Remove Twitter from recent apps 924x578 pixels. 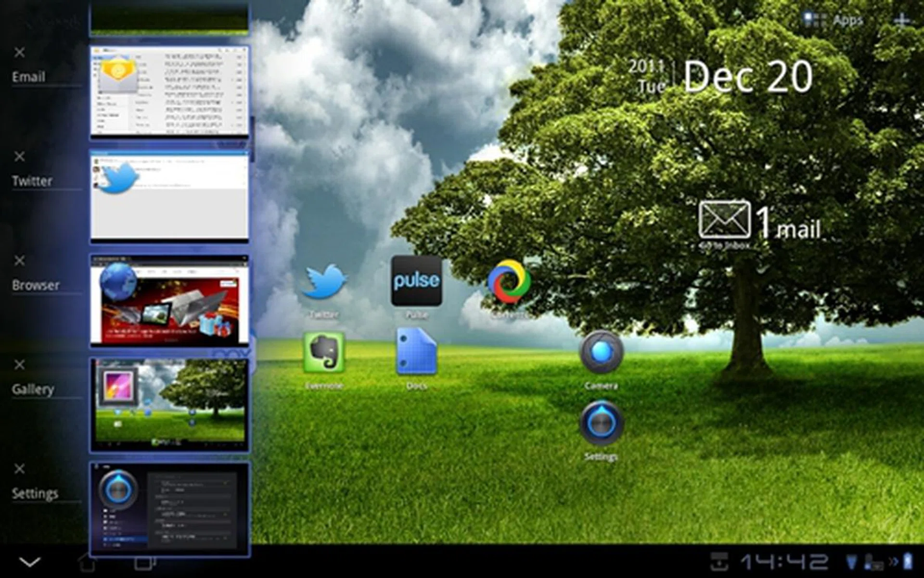tap(19, 156)
